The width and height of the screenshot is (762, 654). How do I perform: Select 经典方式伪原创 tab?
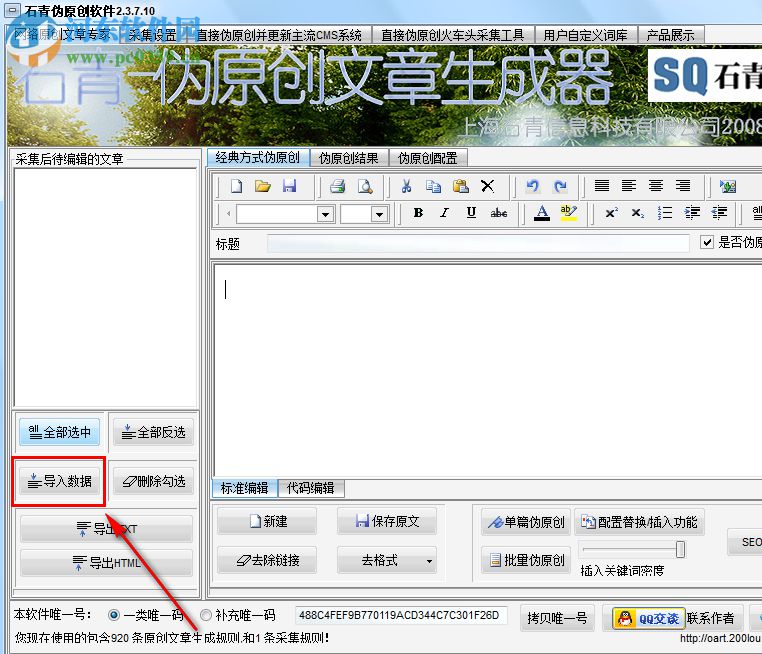click(258, 157)
